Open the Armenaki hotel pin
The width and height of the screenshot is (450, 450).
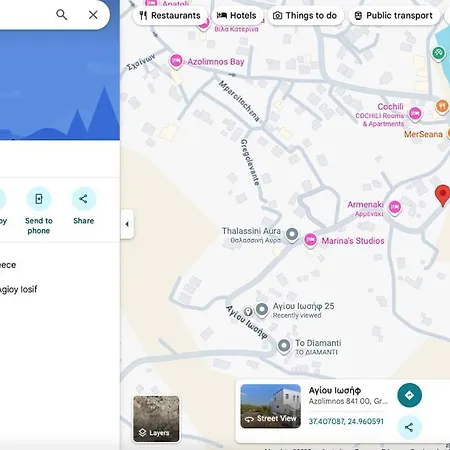[x=395, y=207]
